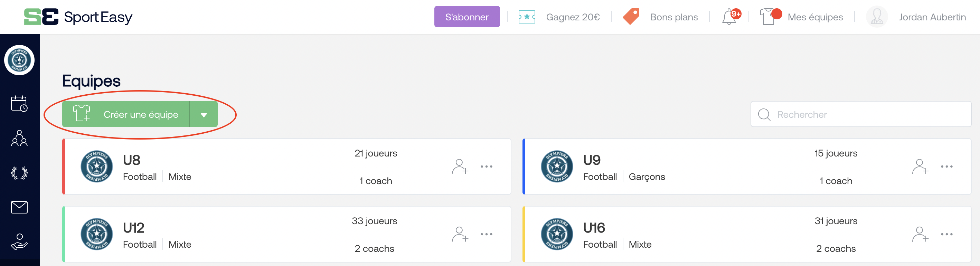Click the Créer une équipe button
This screenshot has height=266, width=980.
coord(126,114)
